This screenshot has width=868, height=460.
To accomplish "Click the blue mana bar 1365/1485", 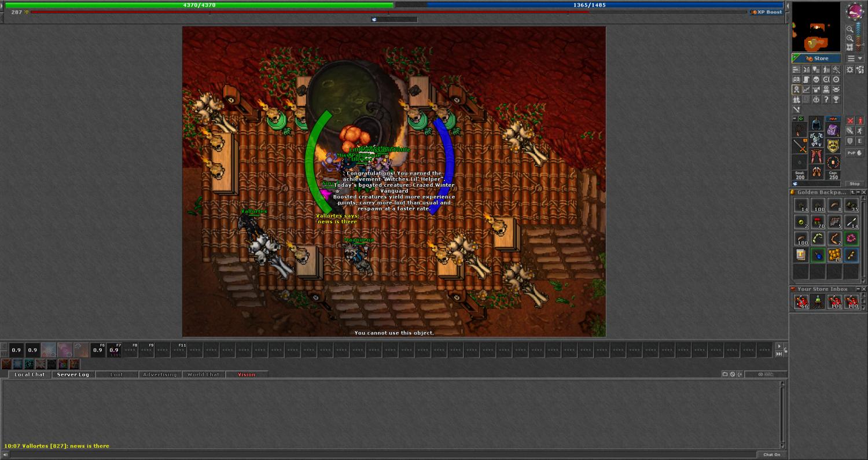I will pyautogui.click(x=590, y=5).
